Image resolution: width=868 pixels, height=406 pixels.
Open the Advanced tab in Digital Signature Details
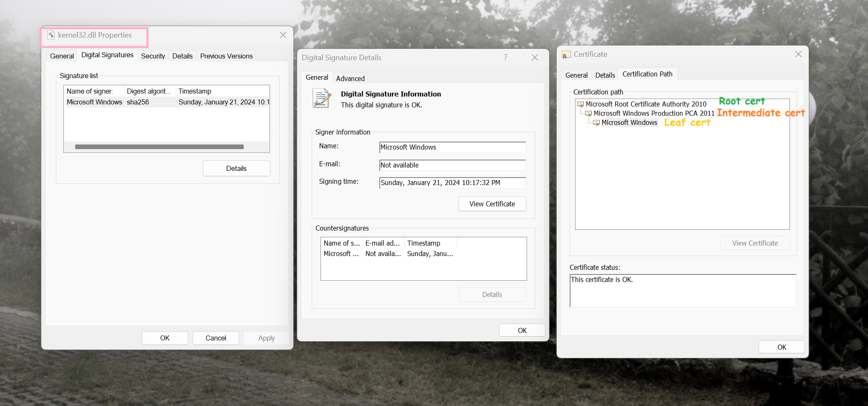pos(350,79)
